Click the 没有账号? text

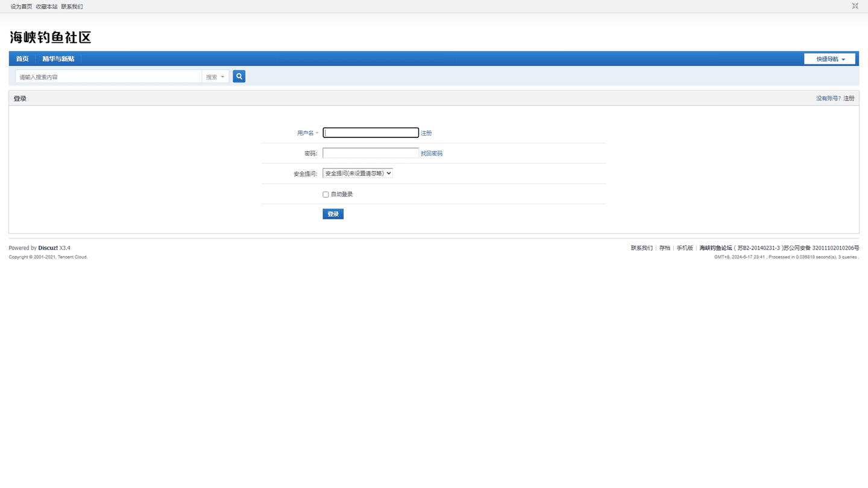(x=828, y=98)
